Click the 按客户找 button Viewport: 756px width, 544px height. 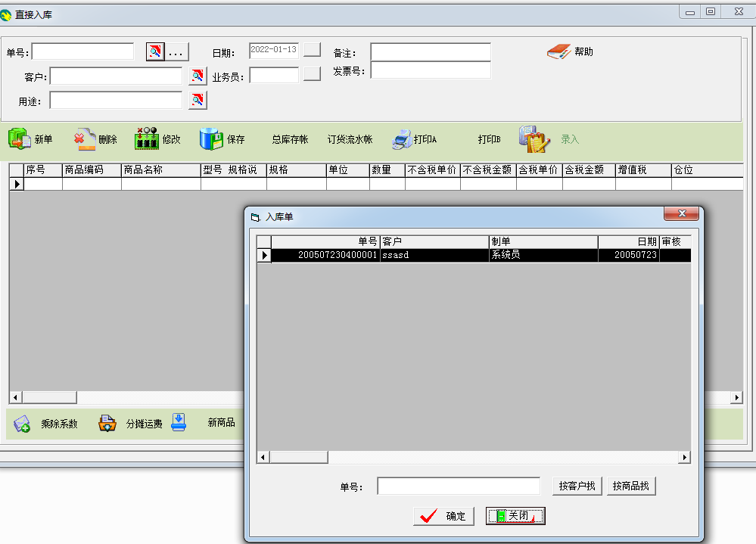(x=577, y=486)
